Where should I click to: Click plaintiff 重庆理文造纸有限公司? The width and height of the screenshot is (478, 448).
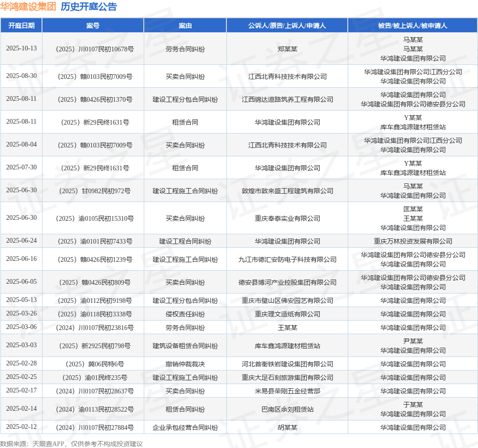point(287,314)
